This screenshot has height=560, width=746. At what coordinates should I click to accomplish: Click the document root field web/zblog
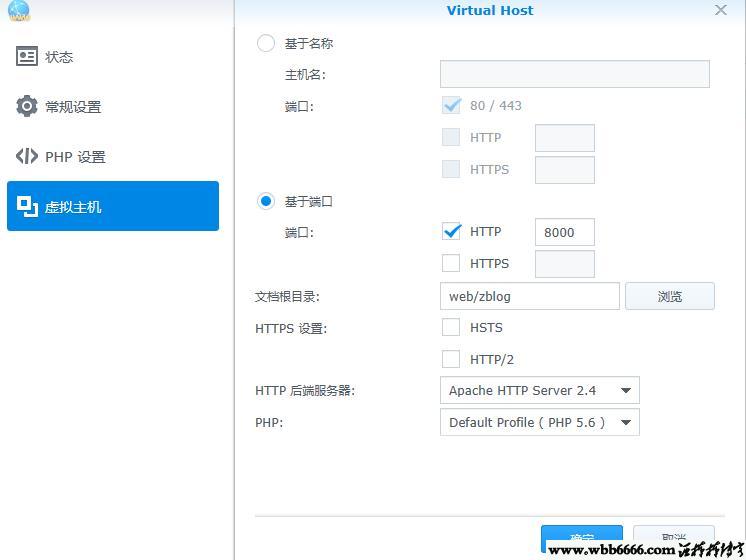click(530, 296)
